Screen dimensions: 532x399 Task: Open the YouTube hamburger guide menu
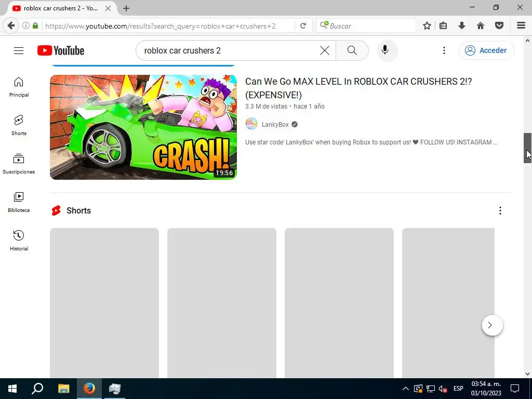click(x=19, y=50)
